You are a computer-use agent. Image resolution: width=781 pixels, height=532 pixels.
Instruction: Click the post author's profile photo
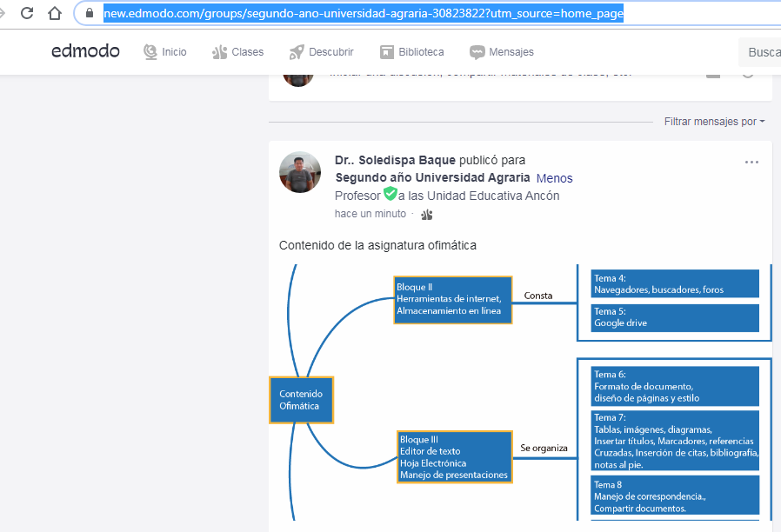tap(300, 172)
